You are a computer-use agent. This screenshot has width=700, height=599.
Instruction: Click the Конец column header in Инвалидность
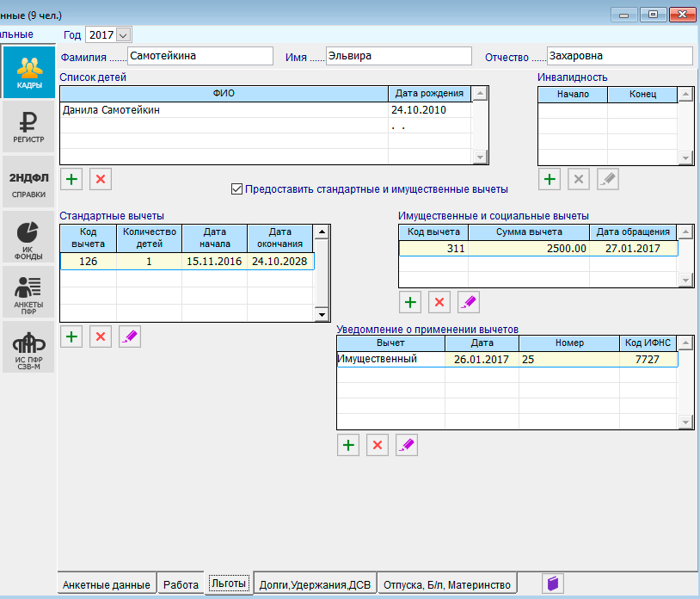(x=643, y=95)
